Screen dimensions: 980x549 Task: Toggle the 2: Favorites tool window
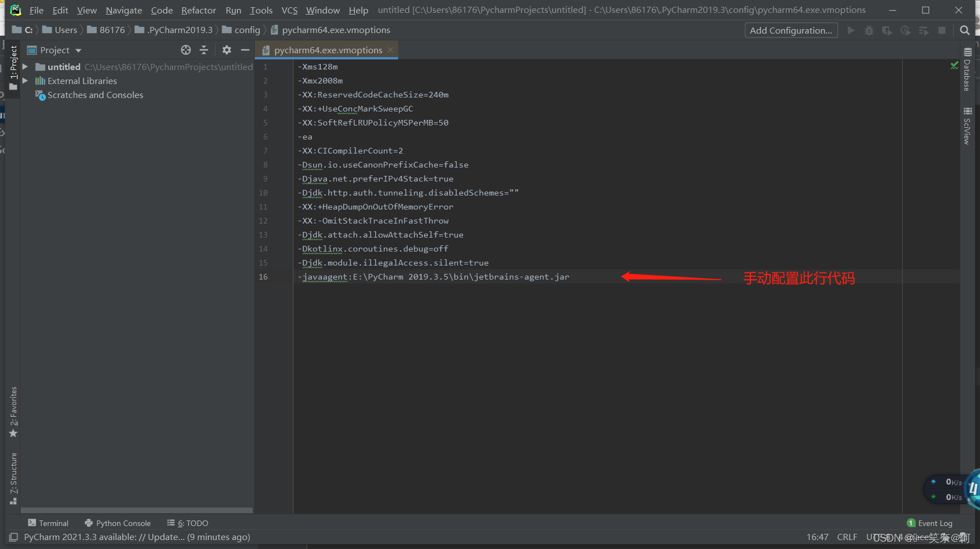point(13,412)
